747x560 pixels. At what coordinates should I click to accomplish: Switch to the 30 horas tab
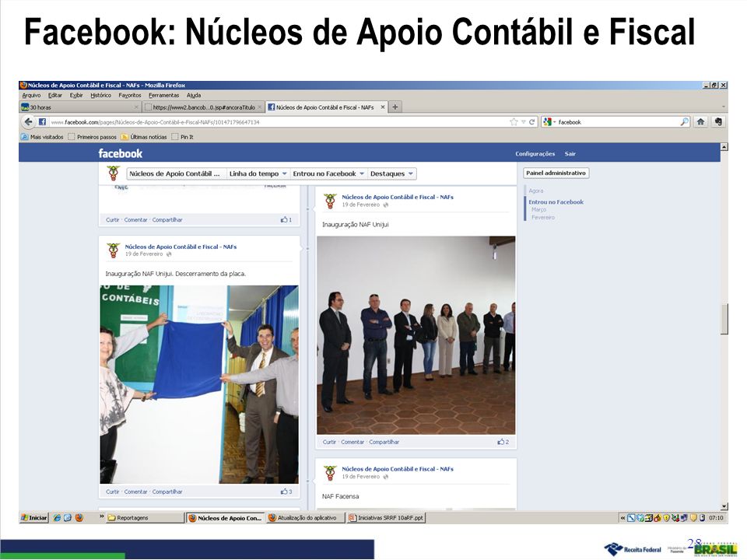pos(80,107)
